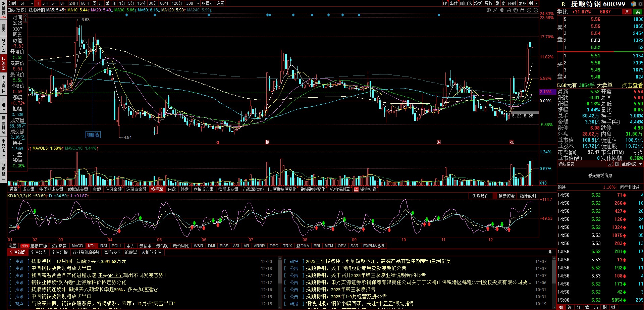Screen dimensions: 644x310
Task: Toggle the chart lock icon
Action: click(522, 10)
